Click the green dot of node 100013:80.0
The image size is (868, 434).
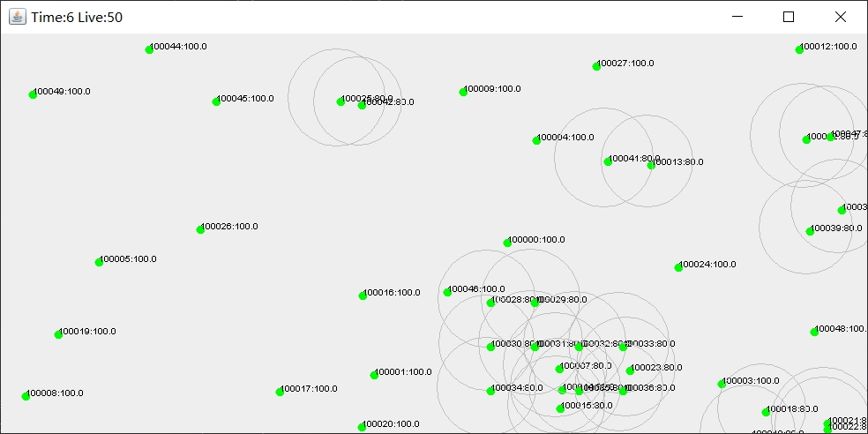(651, 165)
